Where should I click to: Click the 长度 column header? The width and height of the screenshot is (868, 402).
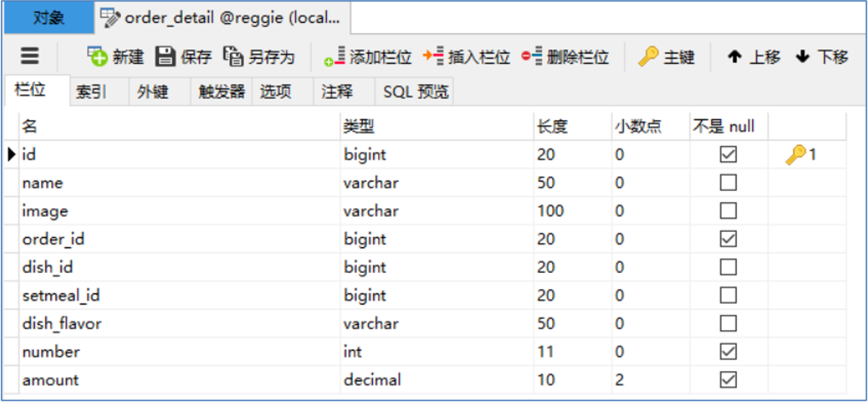pyautogui.click(x=573, y=126)
